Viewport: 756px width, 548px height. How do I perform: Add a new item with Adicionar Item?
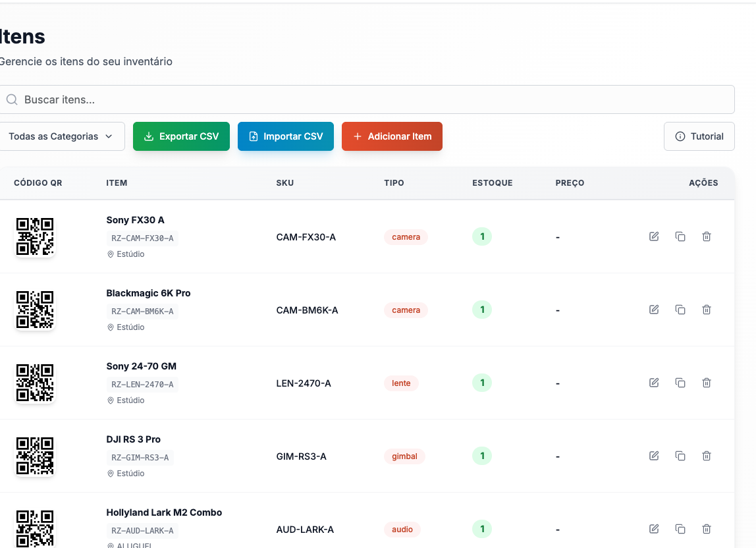392,136
